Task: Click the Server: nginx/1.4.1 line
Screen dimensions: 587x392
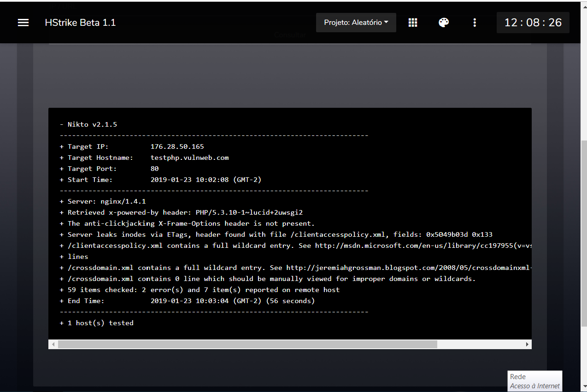Action: click(x=103, y=201)
